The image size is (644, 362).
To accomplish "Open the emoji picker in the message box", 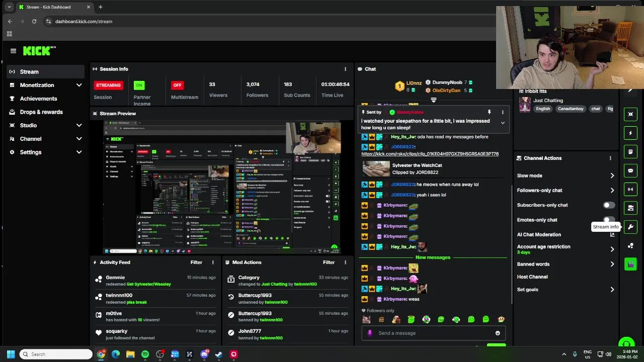I will (498, 333).
